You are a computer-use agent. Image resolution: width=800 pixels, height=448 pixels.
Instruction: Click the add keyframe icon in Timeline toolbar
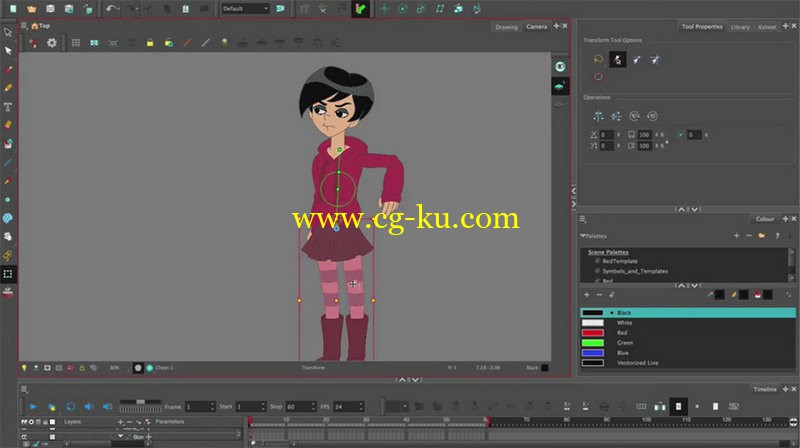[x=567, y=406]
